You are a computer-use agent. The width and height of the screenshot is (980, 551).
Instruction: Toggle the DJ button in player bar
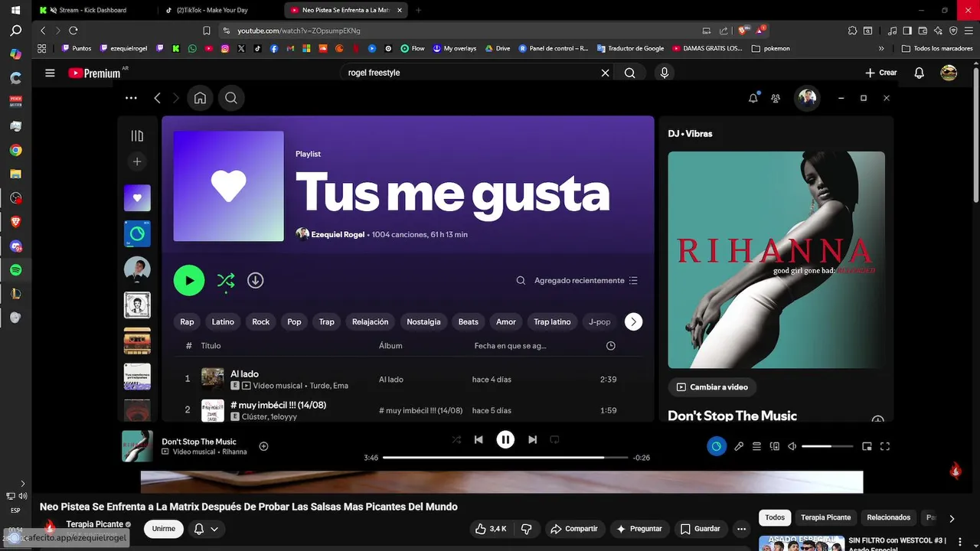click(x=717, y=446)
